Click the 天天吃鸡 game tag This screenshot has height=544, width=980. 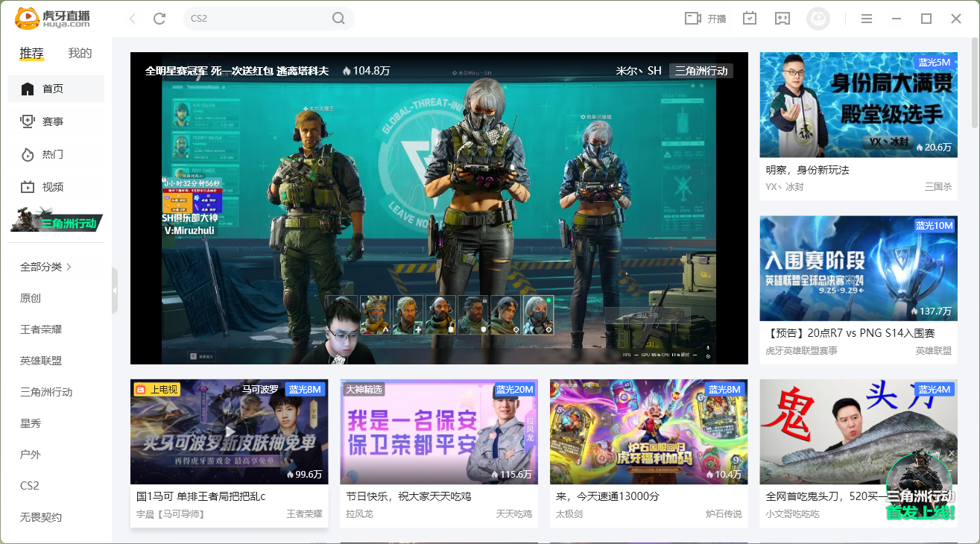(x=514, y=514)
